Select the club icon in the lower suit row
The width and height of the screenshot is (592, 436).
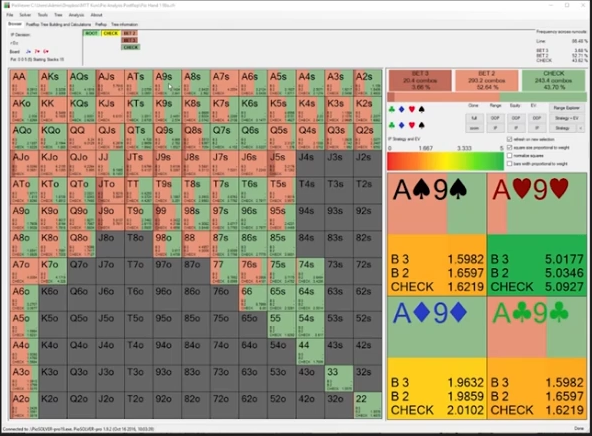point(392,125)
